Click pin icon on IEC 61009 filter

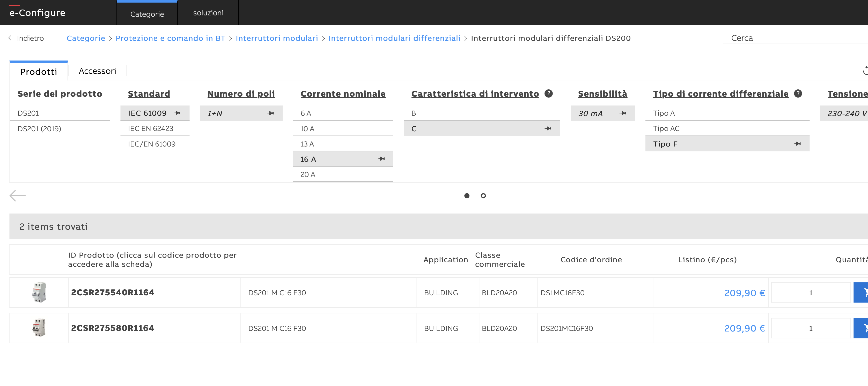(177, 113)
